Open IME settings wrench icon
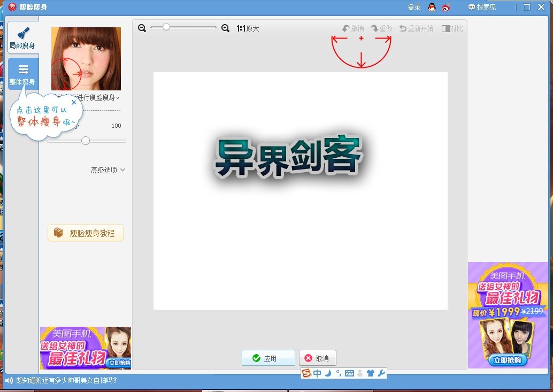Viewport: 553px width, 392px height. click(381, 373)
